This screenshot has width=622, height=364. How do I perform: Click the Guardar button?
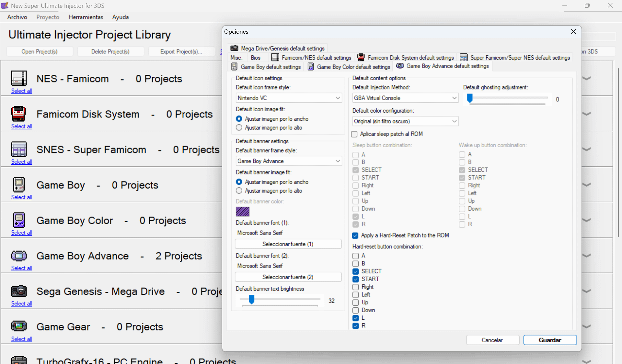pyautogui.click(x=550, y=340)
